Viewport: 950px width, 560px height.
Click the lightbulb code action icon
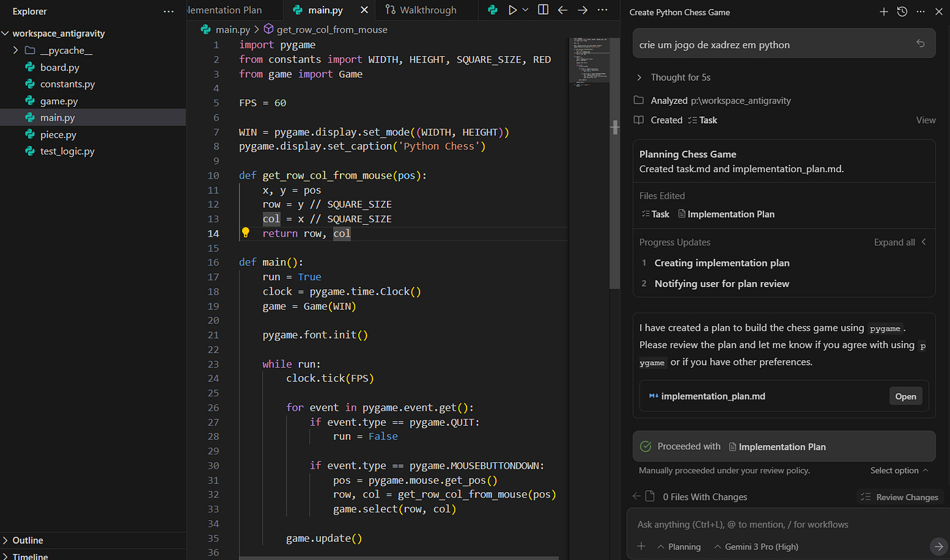(246, 233)
